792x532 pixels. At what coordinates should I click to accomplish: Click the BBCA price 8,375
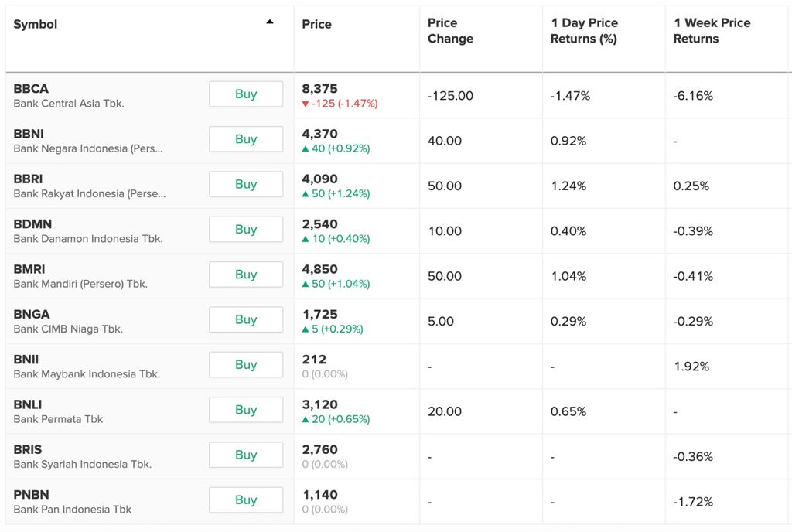pos(319,89)
